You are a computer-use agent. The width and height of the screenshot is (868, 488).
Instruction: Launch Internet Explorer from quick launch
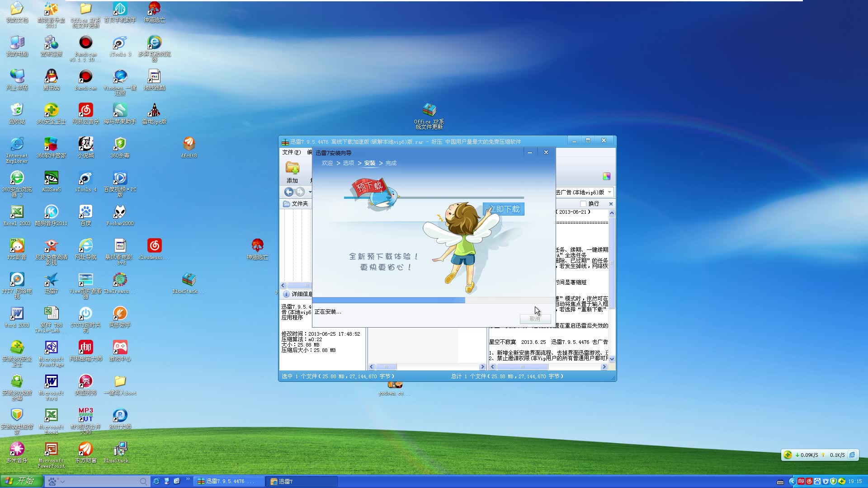click(x=156, y=481)
